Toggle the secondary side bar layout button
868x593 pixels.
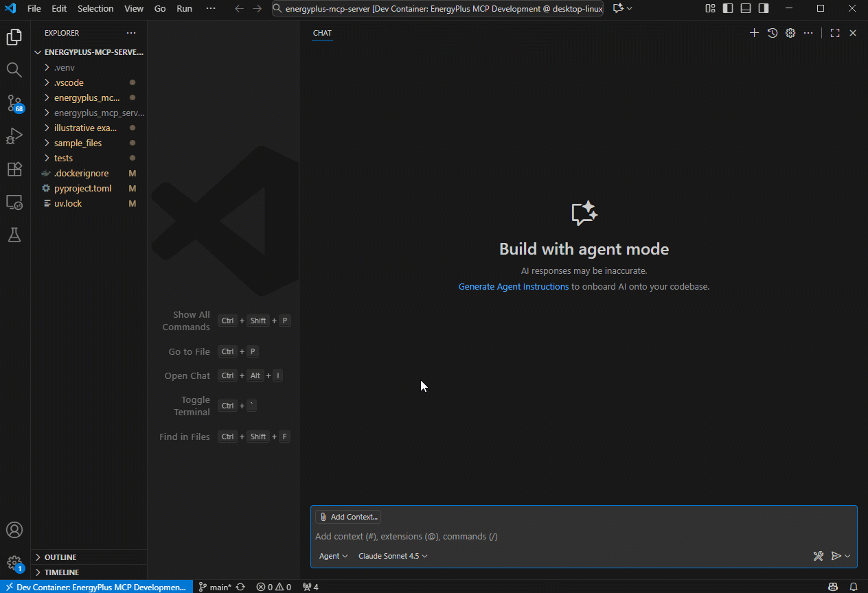click(764, 8)
